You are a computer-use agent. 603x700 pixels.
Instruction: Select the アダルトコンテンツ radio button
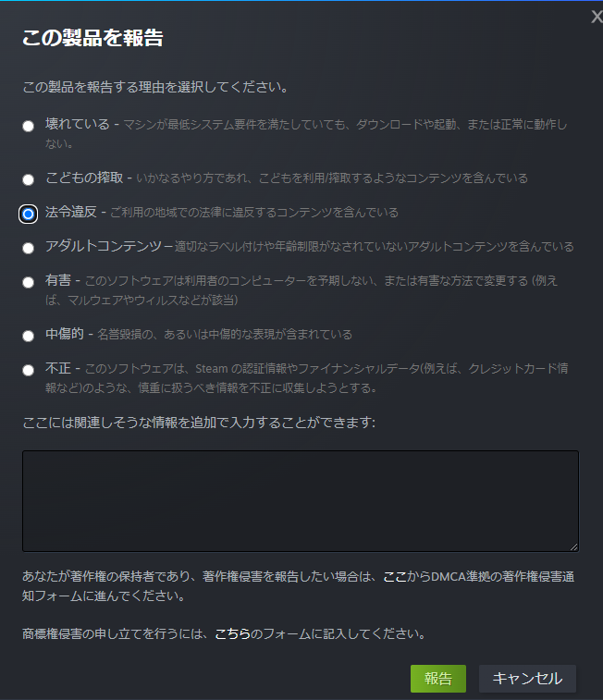click(x=29, y=248)
